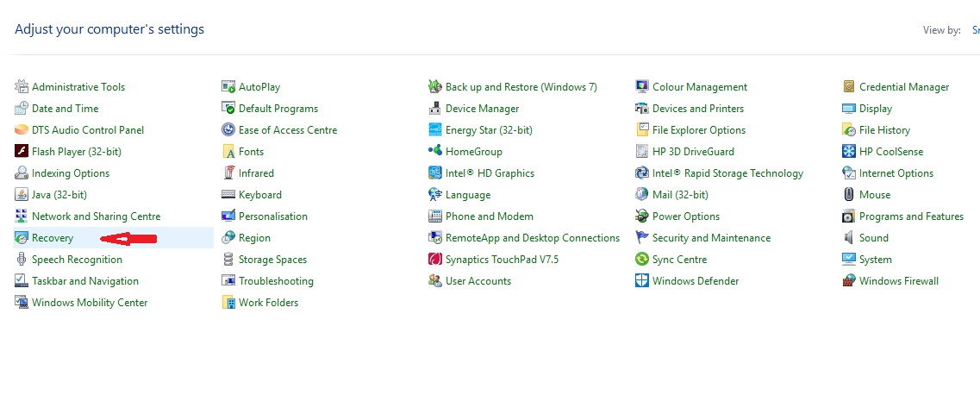Viewport: 980px width, 414px height.
Task: Open the Troubleshooting icon
Action: point(228,281)
